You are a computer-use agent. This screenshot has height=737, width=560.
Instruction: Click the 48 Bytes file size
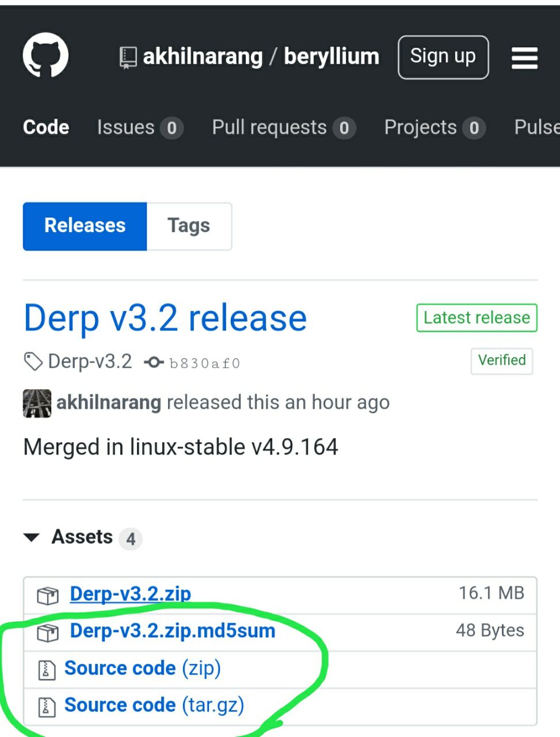pyautogui.click(x=490, y=630)
